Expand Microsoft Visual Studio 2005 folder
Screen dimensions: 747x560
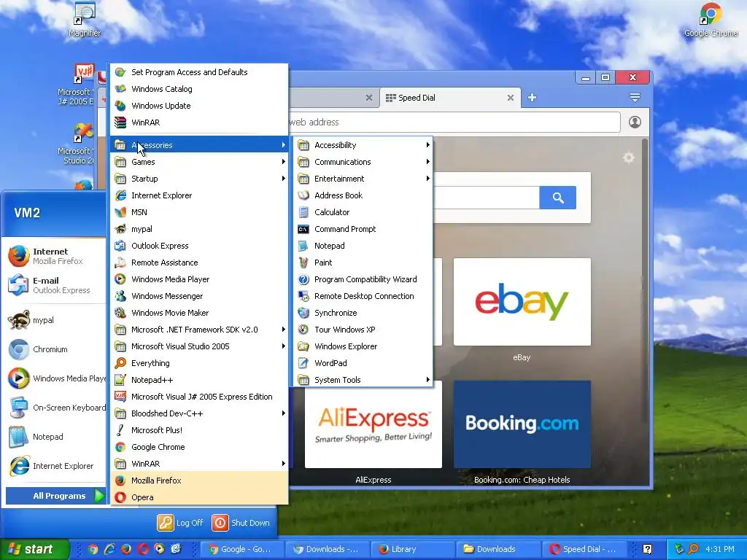pos(199,346)
